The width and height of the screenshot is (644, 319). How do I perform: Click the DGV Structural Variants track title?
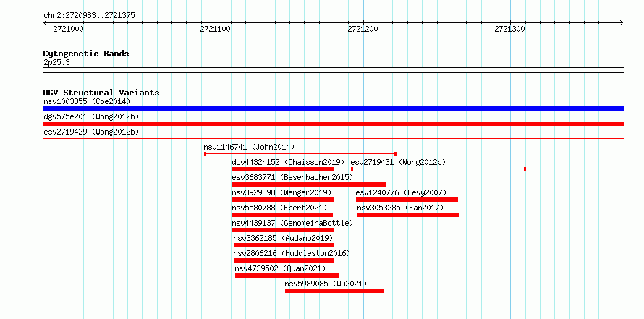101,93
